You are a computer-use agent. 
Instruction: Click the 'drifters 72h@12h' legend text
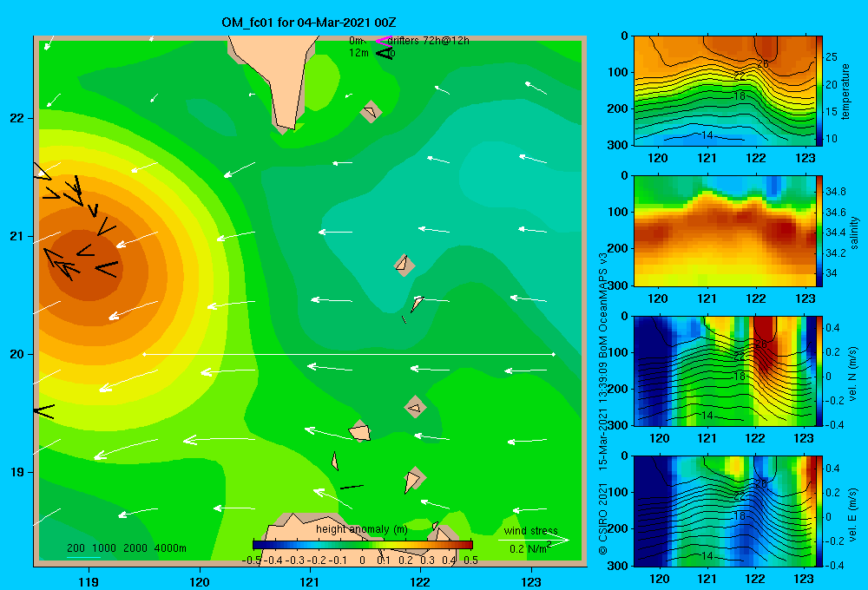click(x=429, y=41)
